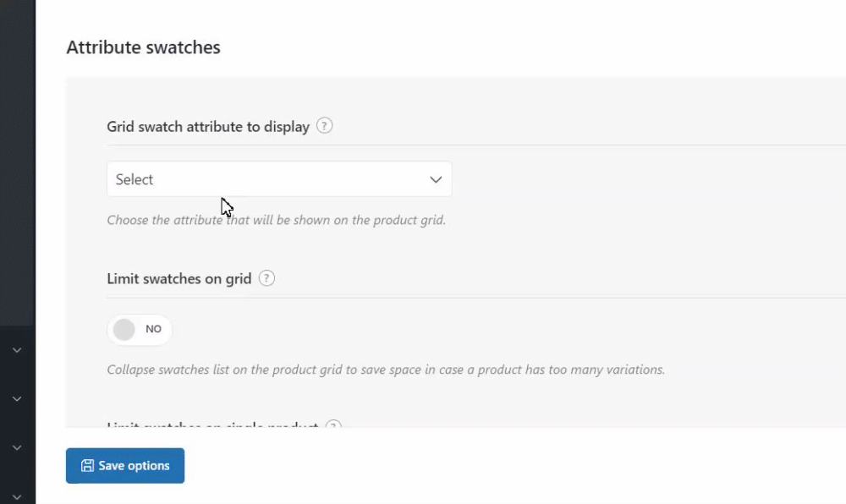Click the NO label on the swatches toggle
Image resolution: width=846 pixels, height=504 pixels.
coord(153,330)
